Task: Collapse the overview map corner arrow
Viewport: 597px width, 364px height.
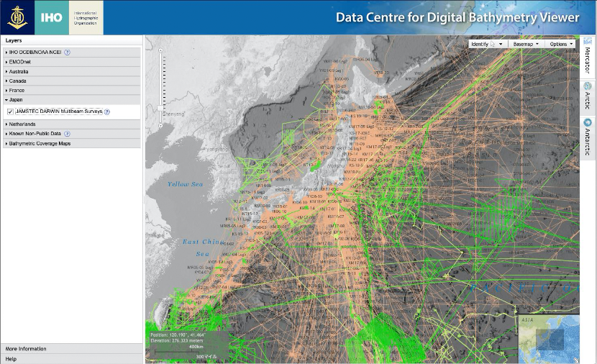Action: pyautogui.click(x=576, y=360)
